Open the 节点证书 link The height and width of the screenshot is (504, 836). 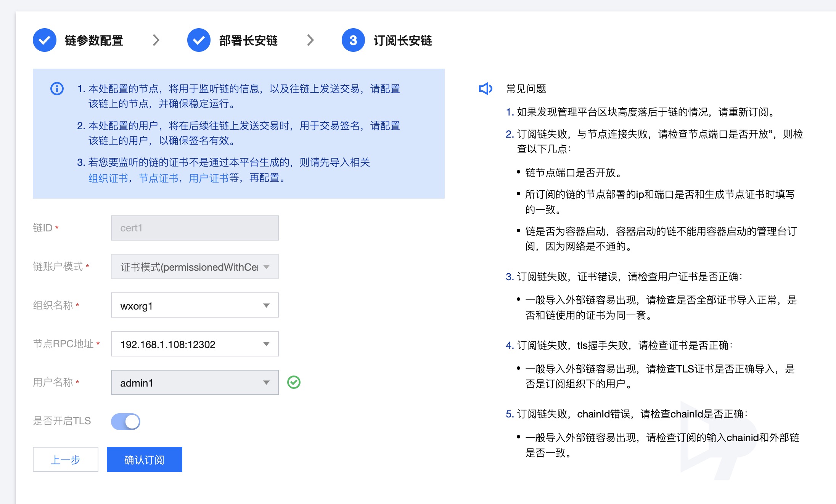[x=159, y=178]
